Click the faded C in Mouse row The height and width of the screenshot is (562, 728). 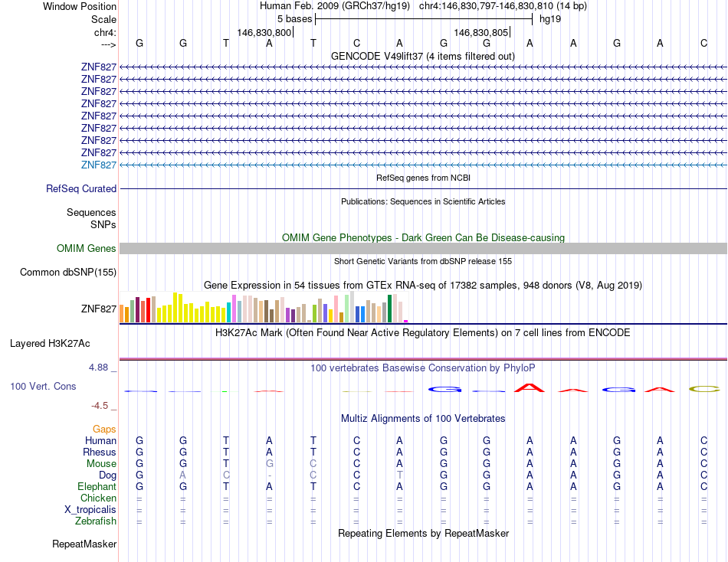(313, 464)
